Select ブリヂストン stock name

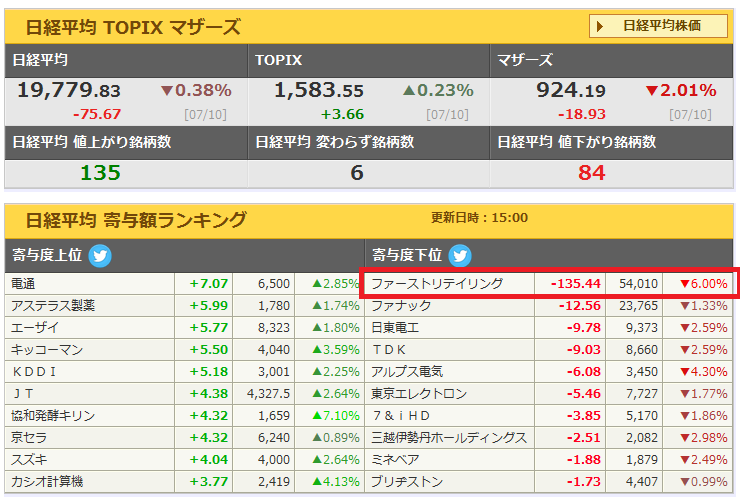407,481
